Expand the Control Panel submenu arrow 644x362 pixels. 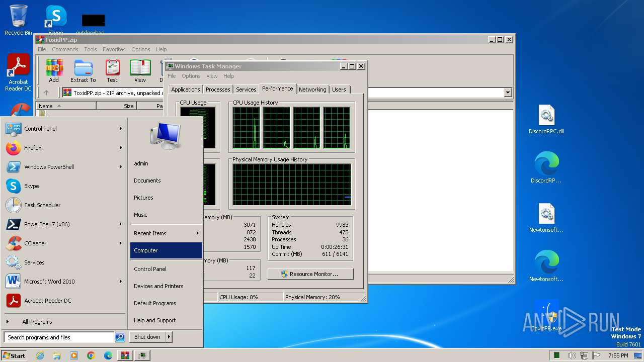(x=121, y=129)
